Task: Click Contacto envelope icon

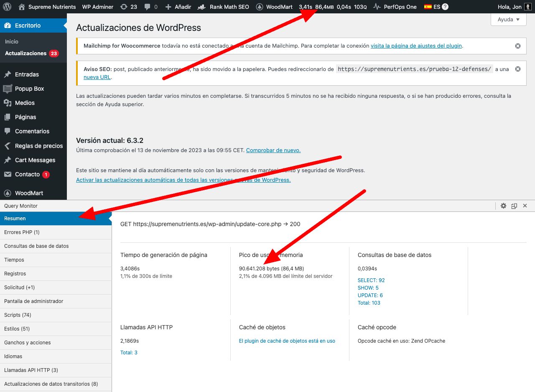Action: [x=8, y=174]
